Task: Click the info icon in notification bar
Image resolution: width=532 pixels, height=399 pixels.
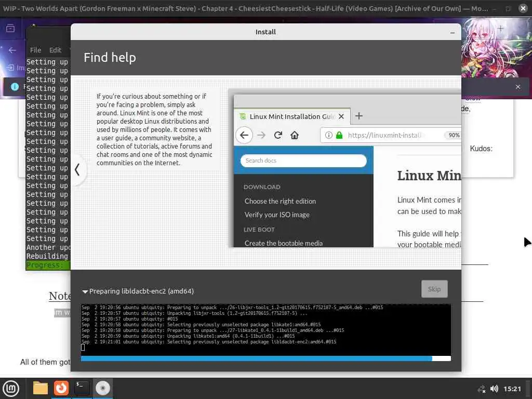Action: tap(15, 87)
